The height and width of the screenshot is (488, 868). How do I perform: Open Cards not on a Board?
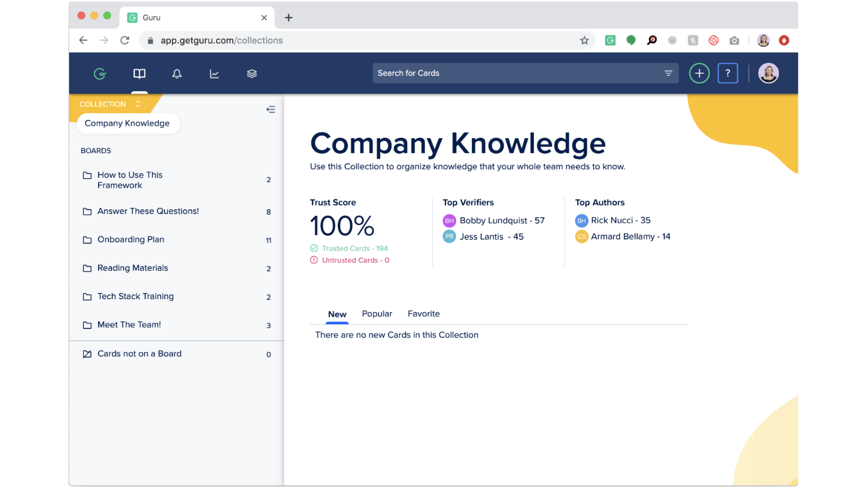coord(176,354)
